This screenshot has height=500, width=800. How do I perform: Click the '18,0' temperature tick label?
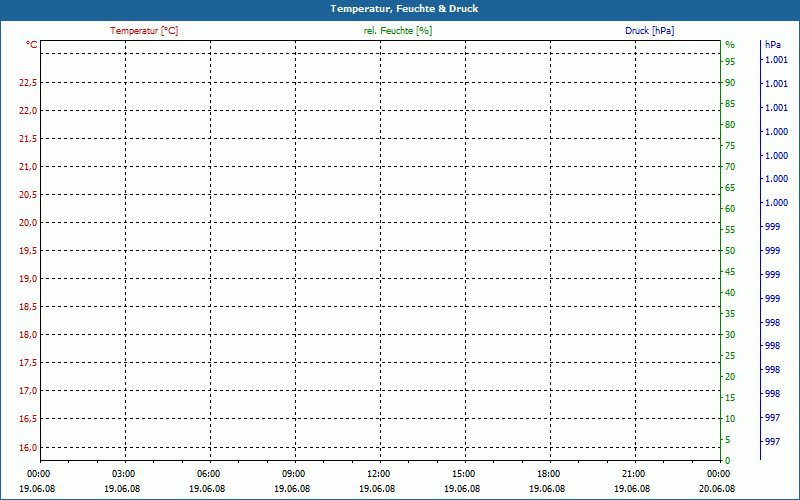(28, 335)
